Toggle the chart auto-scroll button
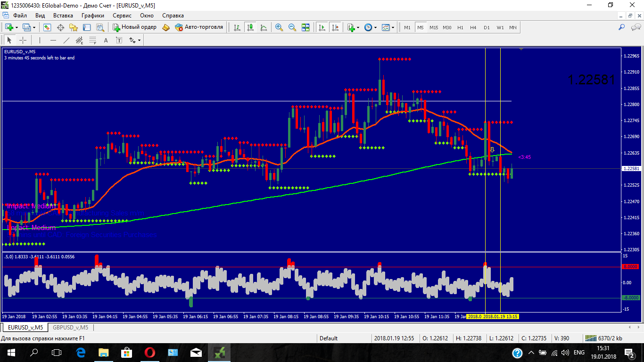Screen dimensions: 644x362 click(322, 27)
